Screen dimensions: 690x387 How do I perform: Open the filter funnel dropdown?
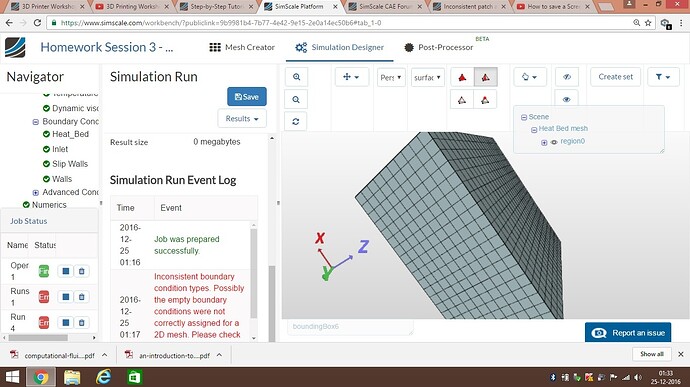click(x=663, y=77)
